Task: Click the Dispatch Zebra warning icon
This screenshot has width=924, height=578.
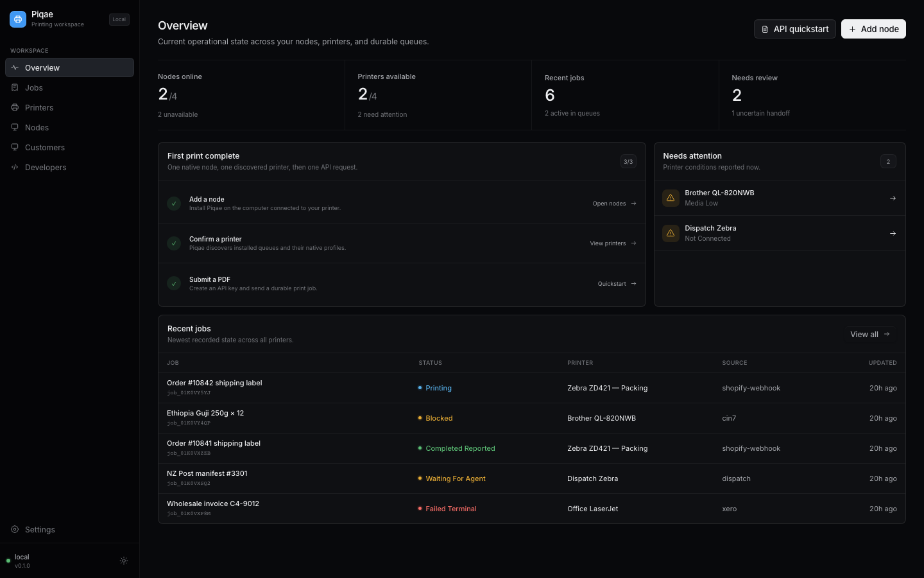Action: click(x=671, y=233)
